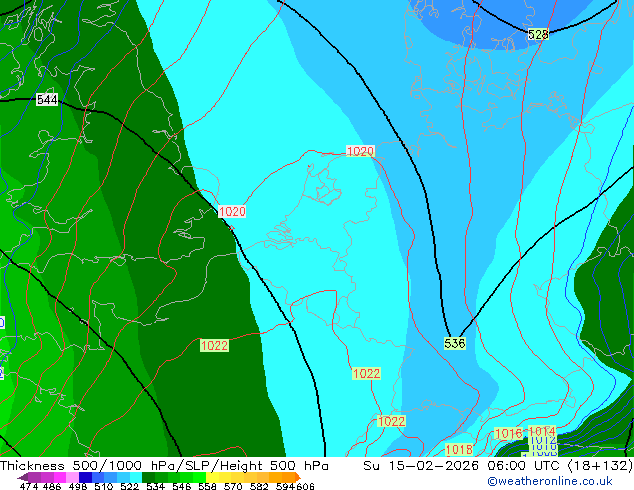634x490 pixels.
Task: Click the legend value 474
Action: coord(29,486)
